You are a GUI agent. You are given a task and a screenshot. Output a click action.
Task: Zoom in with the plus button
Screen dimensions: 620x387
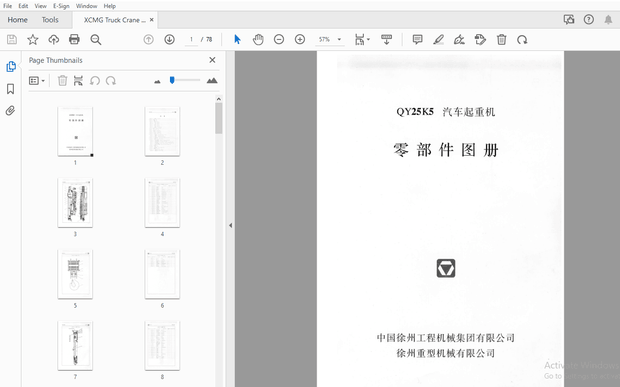click(x=300, y=40)
